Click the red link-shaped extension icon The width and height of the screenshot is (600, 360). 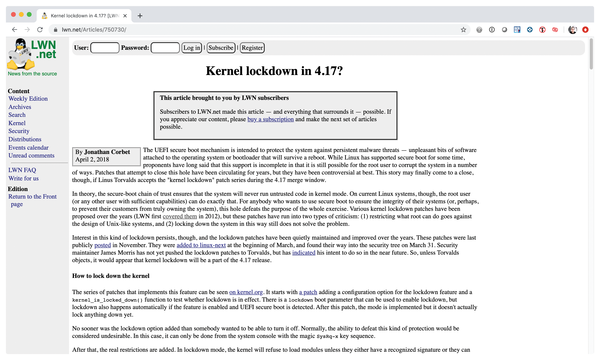point(555,29)
